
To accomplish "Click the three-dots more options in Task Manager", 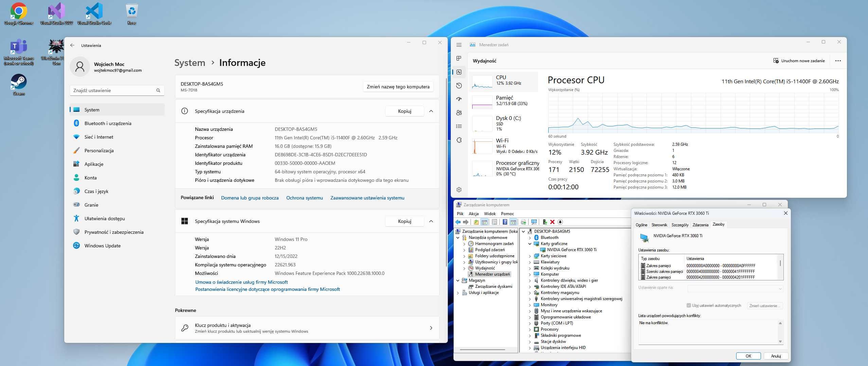I will pos(838,61).
